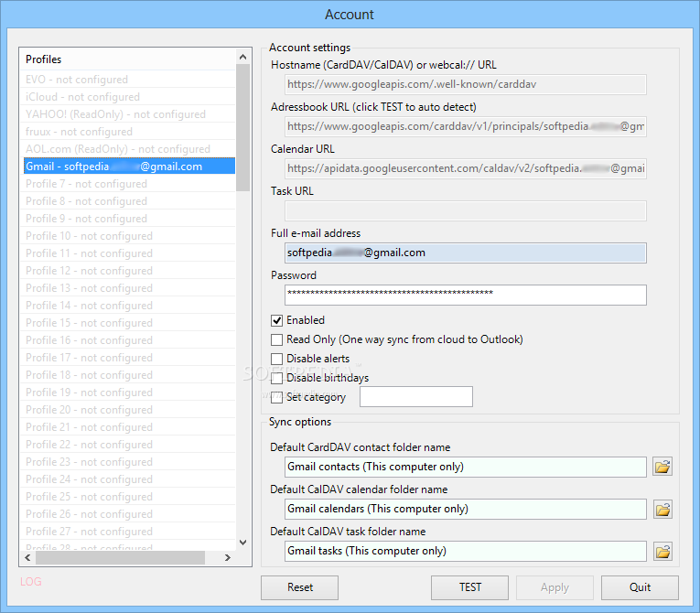This screenshot has height=613, width=700.
Task: Browse for the CalDAV task folder
Action: tap(662, 552)
